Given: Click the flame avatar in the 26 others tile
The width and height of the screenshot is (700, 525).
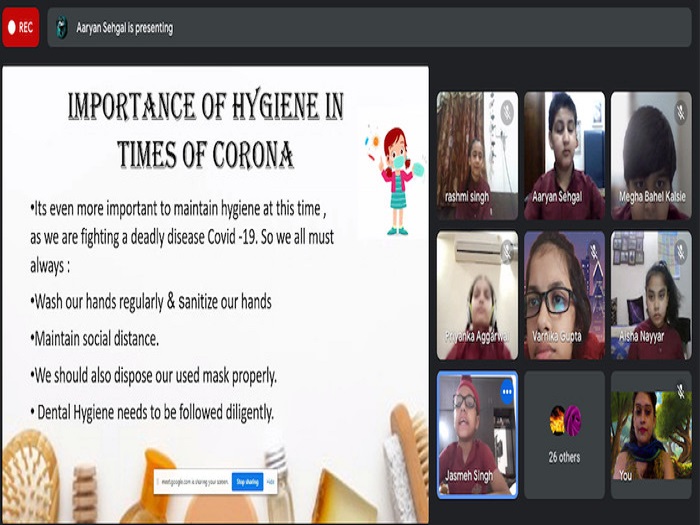Looking at the screenshot, I should click(x=557, y=421).
